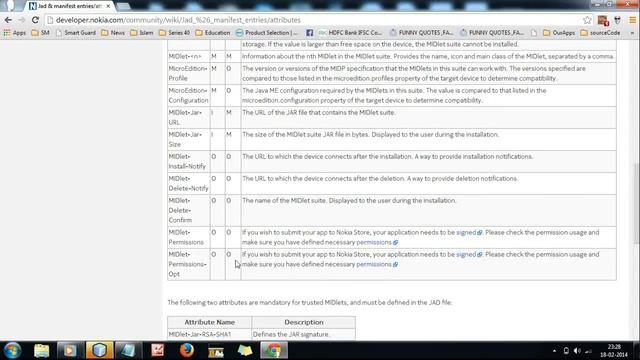Open the Apps shortcut in bookmarks bar
The width and height of the screenshot is (640, 360).
click(15, 33)
